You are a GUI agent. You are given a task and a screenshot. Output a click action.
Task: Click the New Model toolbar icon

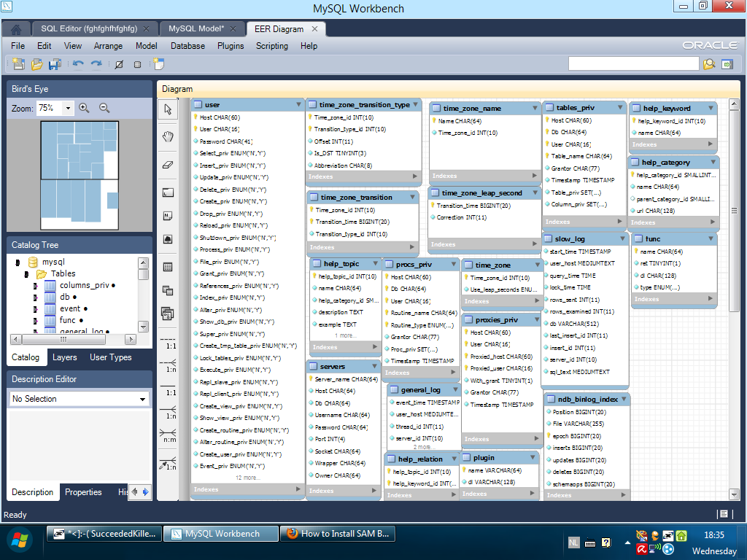pyautogui.click(x=18, y=64)
